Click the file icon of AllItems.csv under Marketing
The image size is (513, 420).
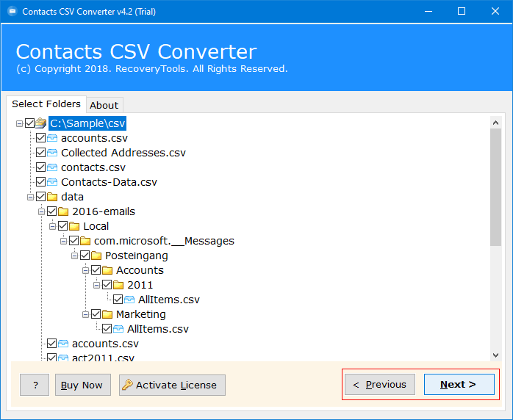pyautogui.click(x=118, y=329)
